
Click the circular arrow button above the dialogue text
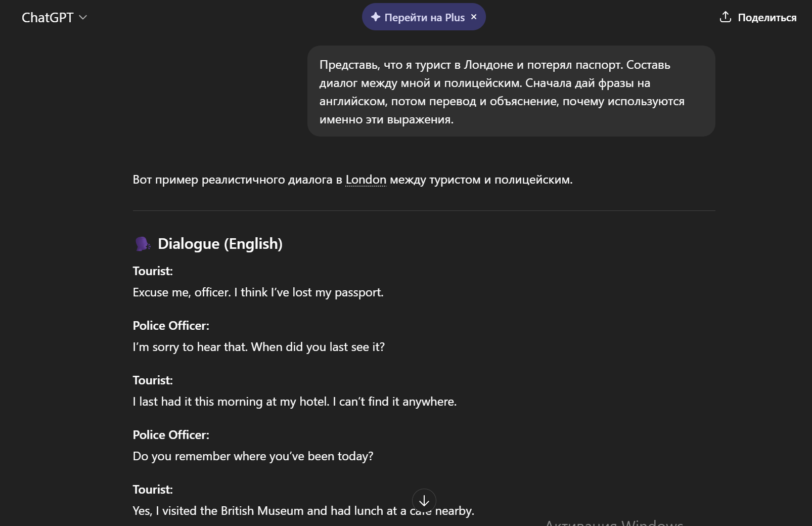click(x=424, y=501)
